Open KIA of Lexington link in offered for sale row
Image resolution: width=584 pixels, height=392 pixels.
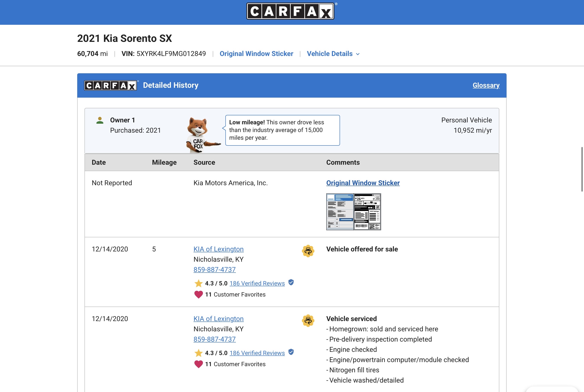218,249
